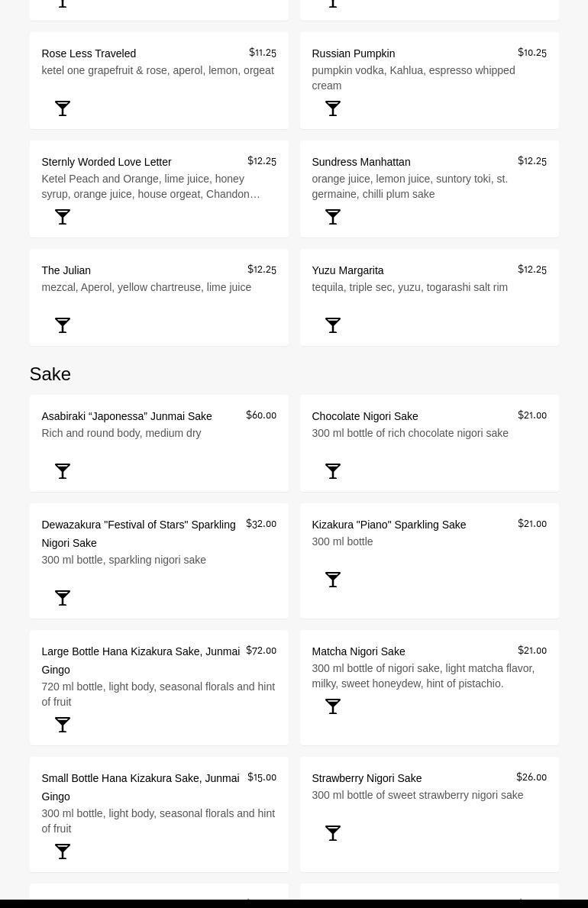Click glass icon under Asabiraki Japonessa Sake
Image resolution: width=588 pixels, height=908 pixels.
coord(63,471)
